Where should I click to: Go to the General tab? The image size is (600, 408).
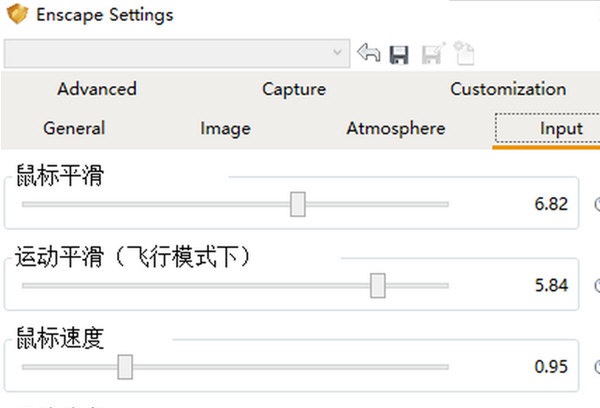coord(74,128)
